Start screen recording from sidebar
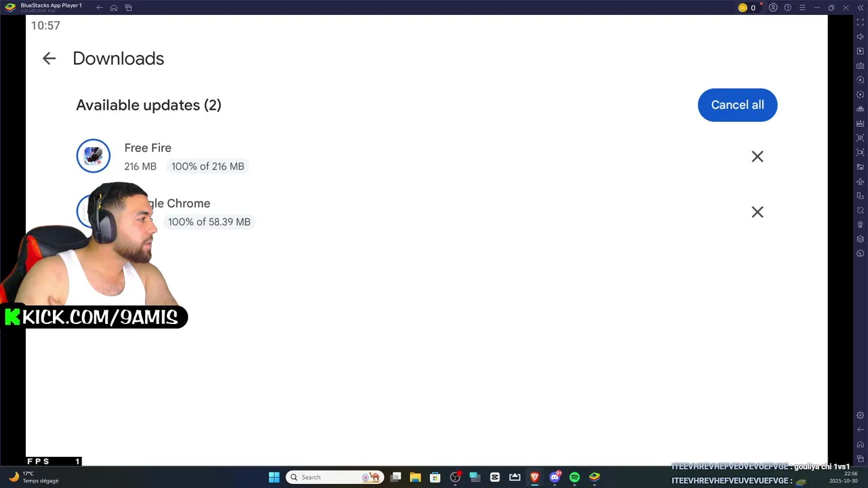The width and height of the screenshot is (868, 488). (861, 152)
